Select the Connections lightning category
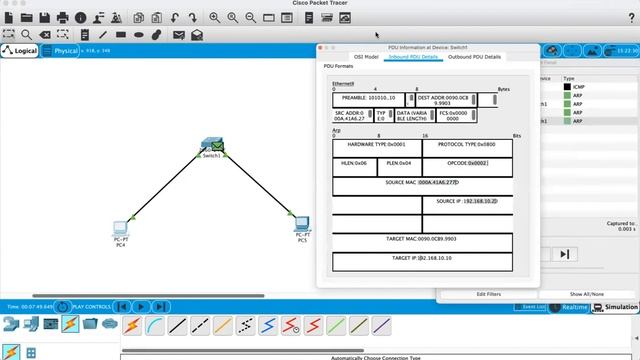This screenshot has height=360, width=640. tap(70, 324)
